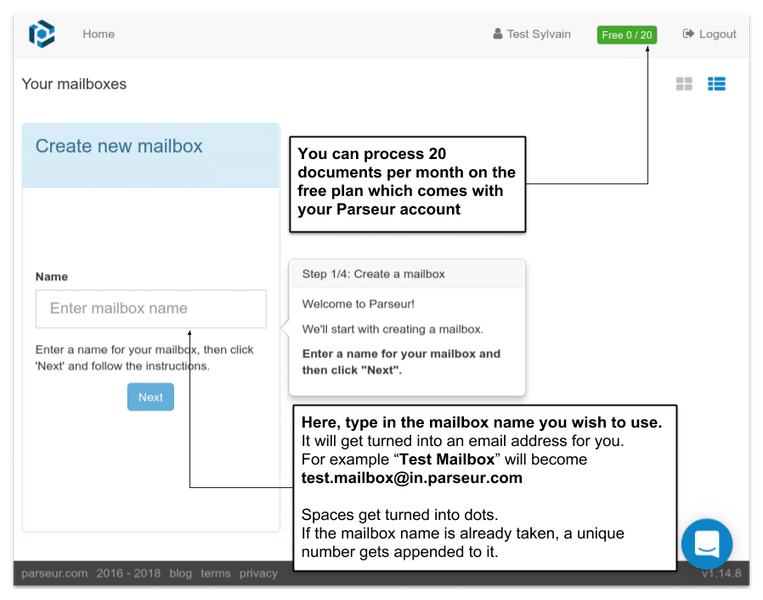Click the Create new mailbox heading
Viewport: 763px width, 600px height.
coord(119,146)
